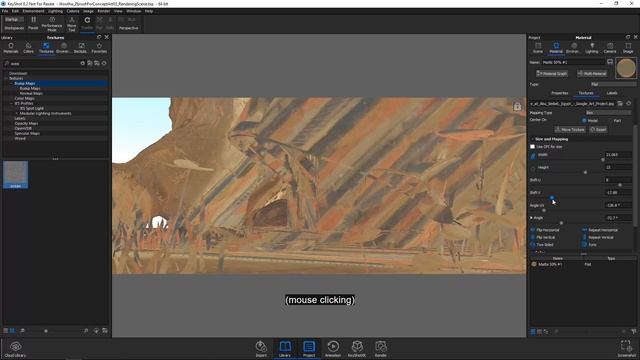Viewport: 640px width, 360px height.
Task: Toggle Repeat Horizontal
Action: click(584, 230)
